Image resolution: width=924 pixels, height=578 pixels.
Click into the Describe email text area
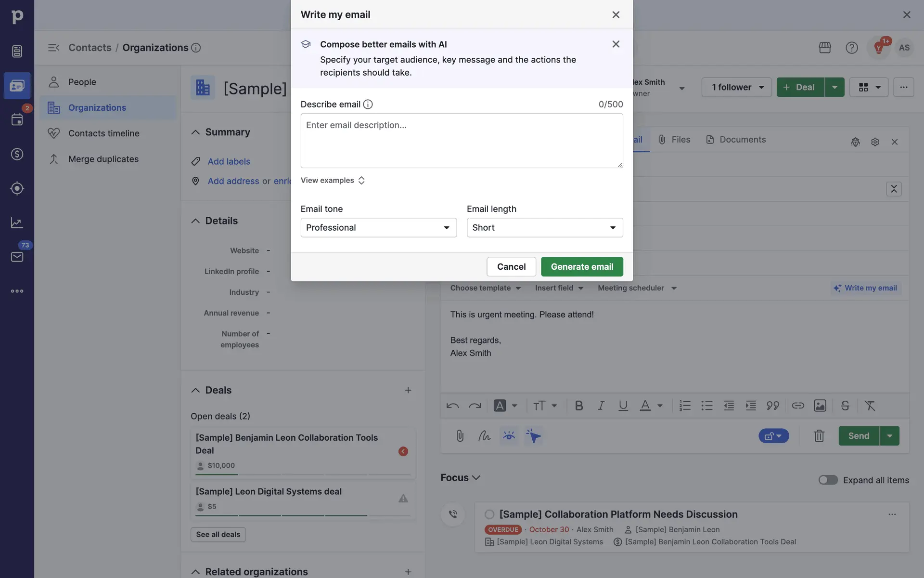click(x=461, y=141)
